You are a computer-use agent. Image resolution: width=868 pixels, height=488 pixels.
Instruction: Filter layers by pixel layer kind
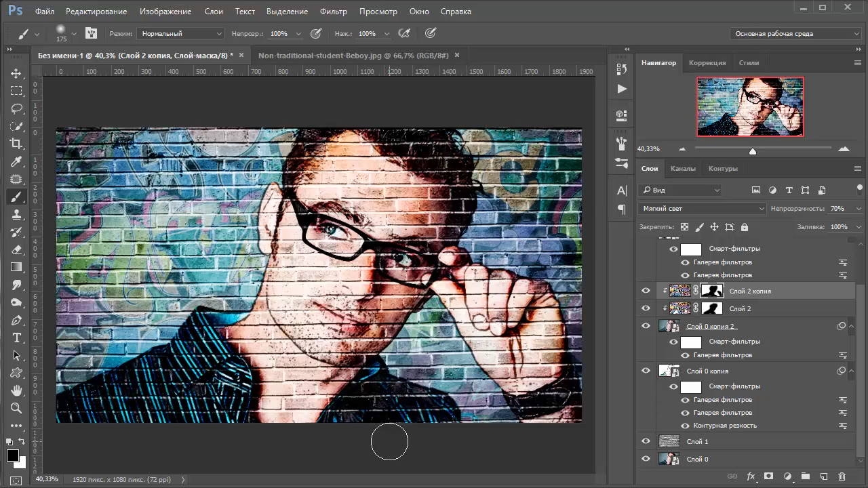pyautogui.click(x=756, y=190)
